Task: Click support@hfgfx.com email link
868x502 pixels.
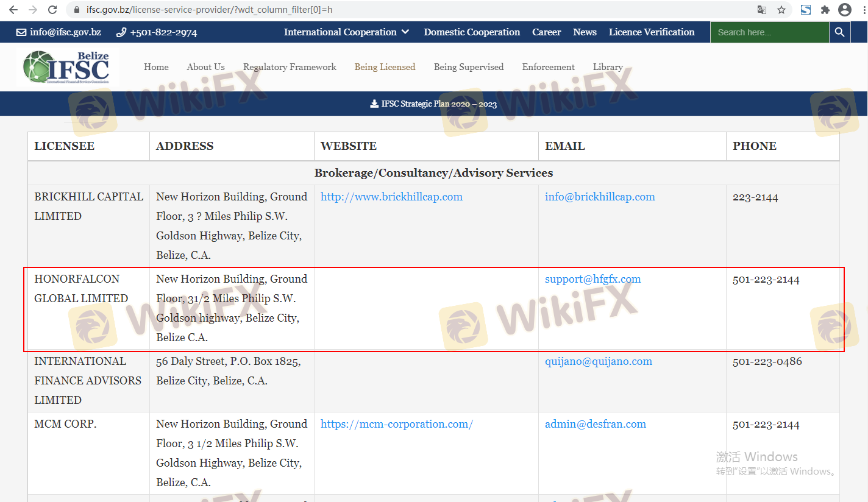Action: coord(592,279)
